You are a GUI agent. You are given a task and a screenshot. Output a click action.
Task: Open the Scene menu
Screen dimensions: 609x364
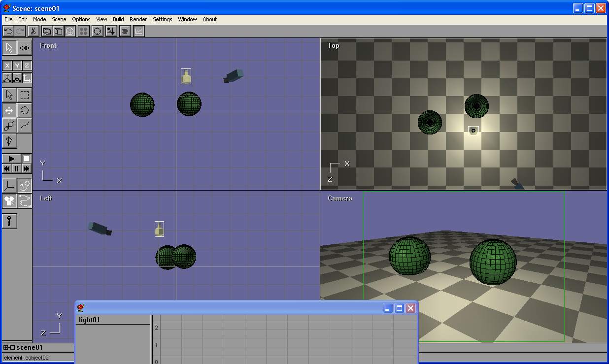(x=59, y=19)
